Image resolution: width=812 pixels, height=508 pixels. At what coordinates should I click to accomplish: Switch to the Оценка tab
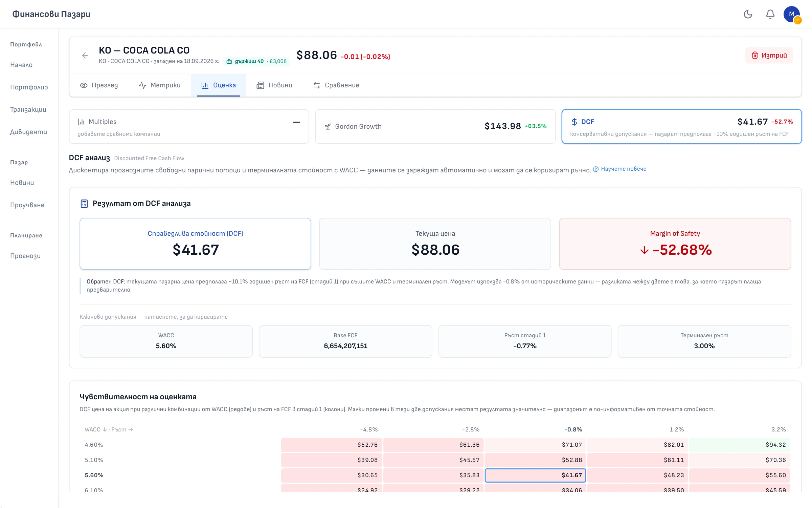[219, 85]
